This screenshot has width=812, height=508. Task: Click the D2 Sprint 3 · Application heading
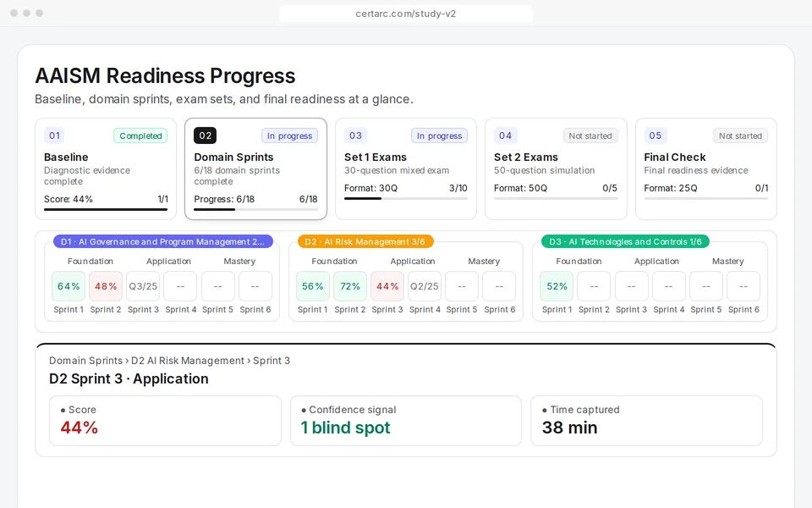click(x=129, y=379)
